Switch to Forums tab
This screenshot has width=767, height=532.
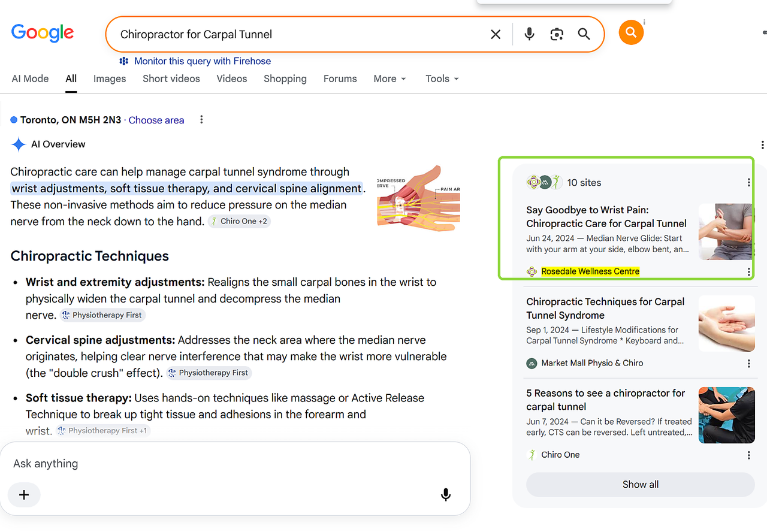[340, 78]
